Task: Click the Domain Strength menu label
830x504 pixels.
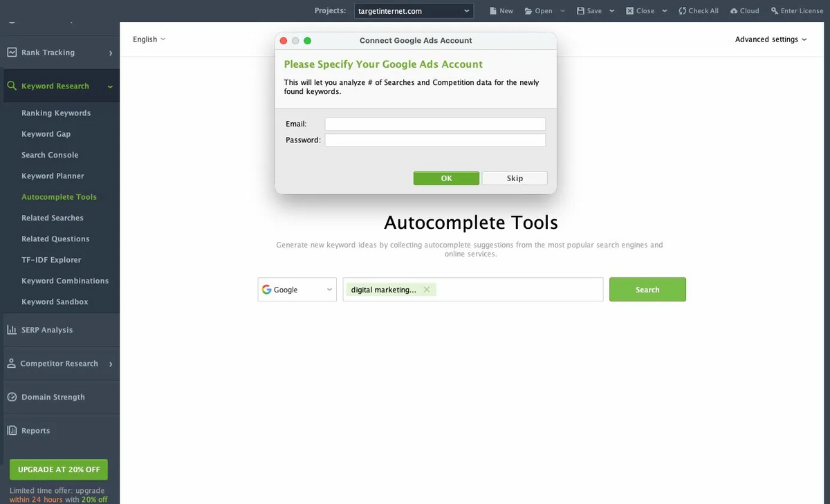Action: tap(53, 397)
